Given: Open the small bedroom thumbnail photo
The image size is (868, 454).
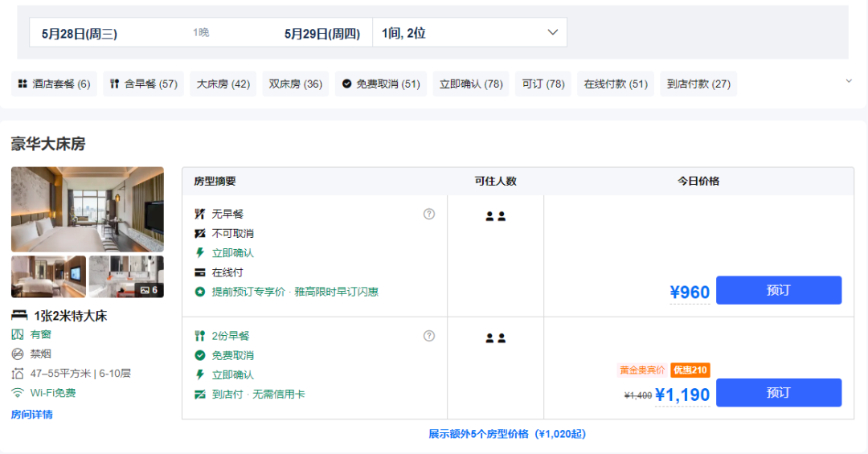Looking at the screenshot, I should point(49,276).
